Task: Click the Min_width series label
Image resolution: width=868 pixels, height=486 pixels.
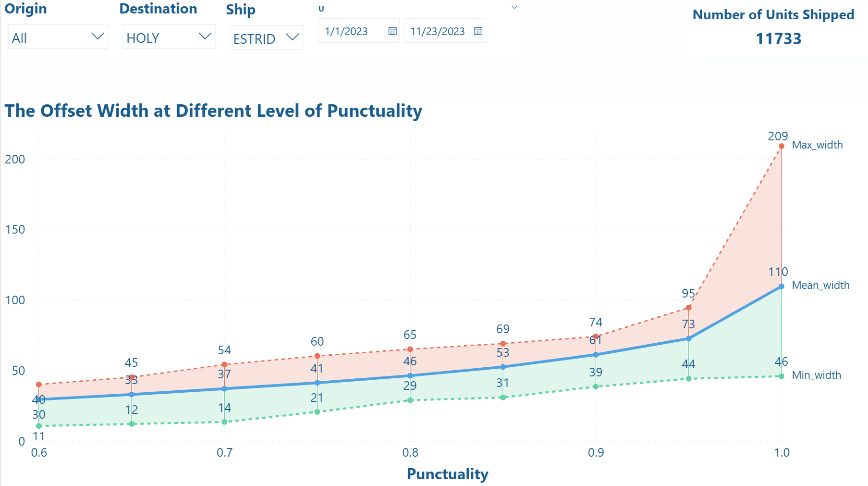Action: pyautogui.click(x=816, y=375)
